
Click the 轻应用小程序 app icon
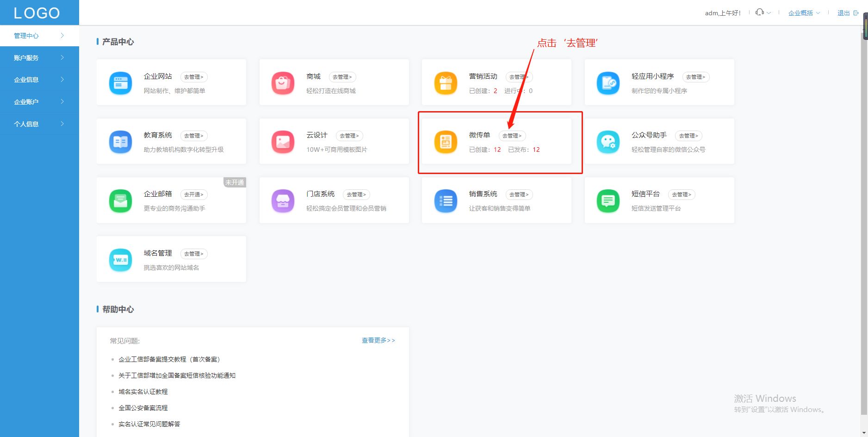(608, 83)
